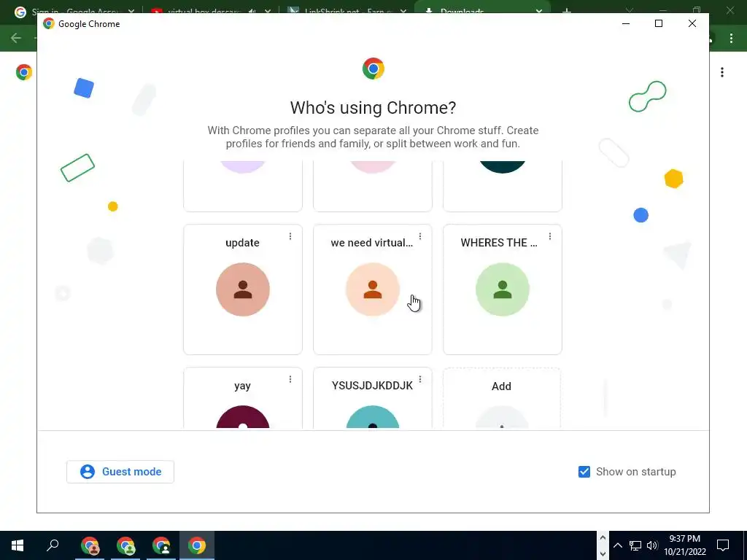This screenshot has height=560, width=747.
Task: Choose the yay profile card
Action: pyautogui.click(x=242, y=398)
